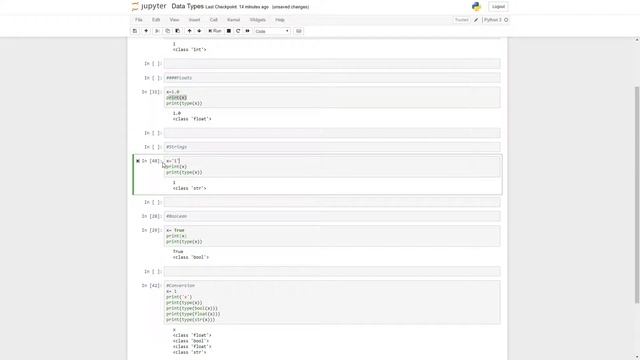Image resolution: width=640 pixels, height=360 pixels.
Task: Click the Logout button
Action: 498,7
